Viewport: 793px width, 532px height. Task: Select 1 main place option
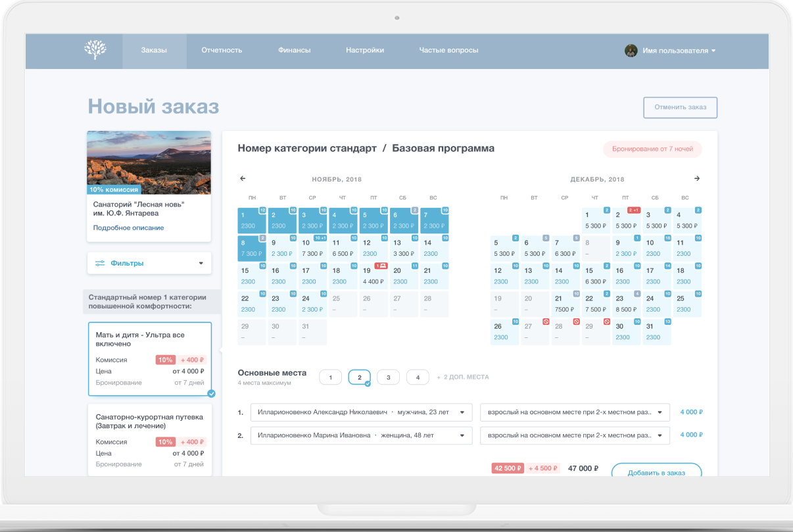(330, 377)
